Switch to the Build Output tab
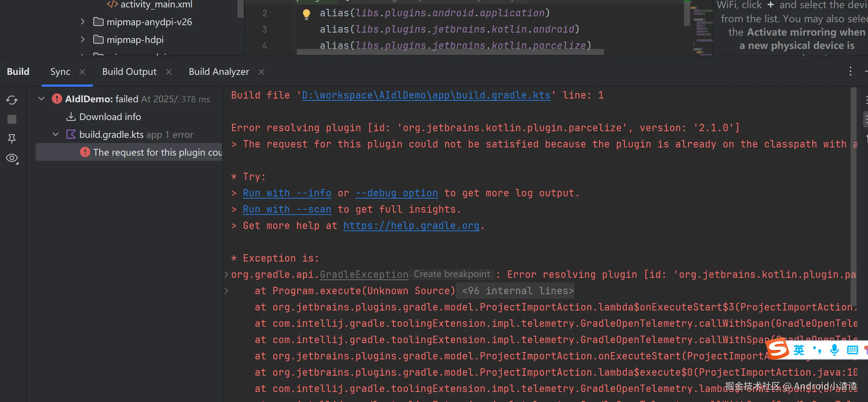Screen dimensions: 868x402 (129, 72)
